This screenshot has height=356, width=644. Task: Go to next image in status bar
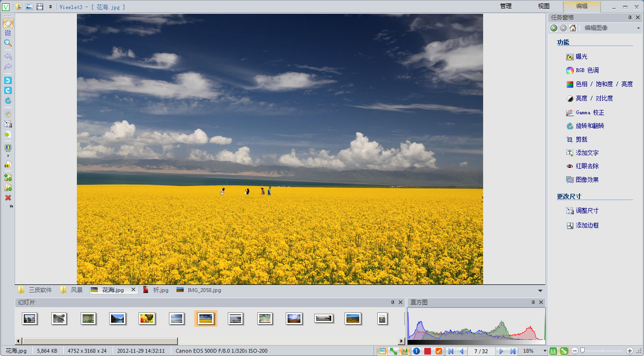(501, 351)
